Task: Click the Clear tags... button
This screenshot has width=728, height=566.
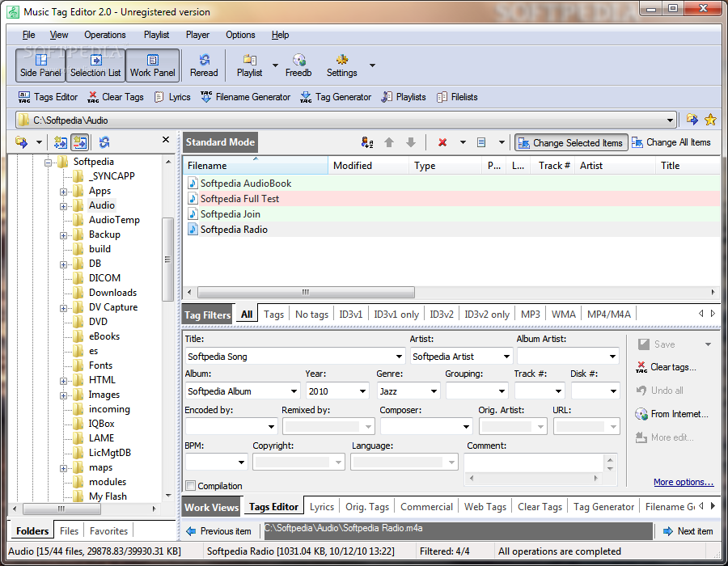Action: point(667,367)
